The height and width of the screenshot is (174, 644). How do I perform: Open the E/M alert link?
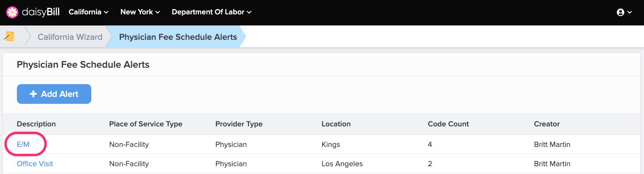(x=23, y=144)
